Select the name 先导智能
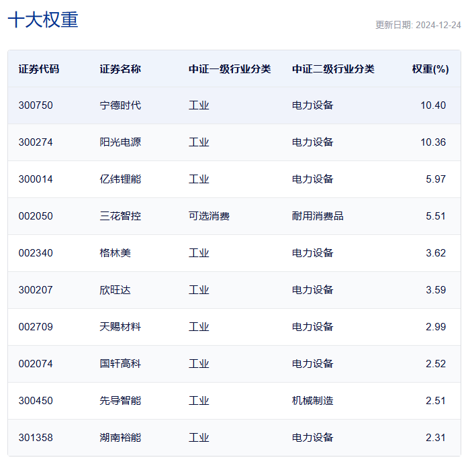Screen dimensions: 472x476 pos(120,401)
